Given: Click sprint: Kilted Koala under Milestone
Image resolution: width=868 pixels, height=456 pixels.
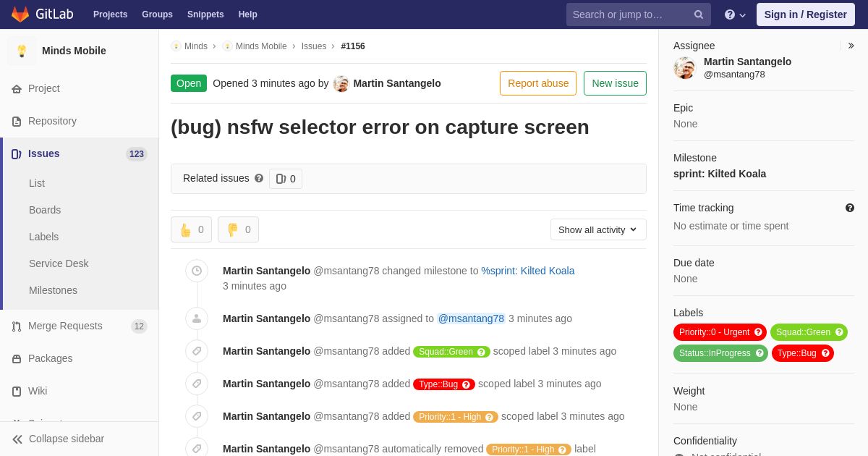Looking at the screenshot, I should tap(720, 174).
